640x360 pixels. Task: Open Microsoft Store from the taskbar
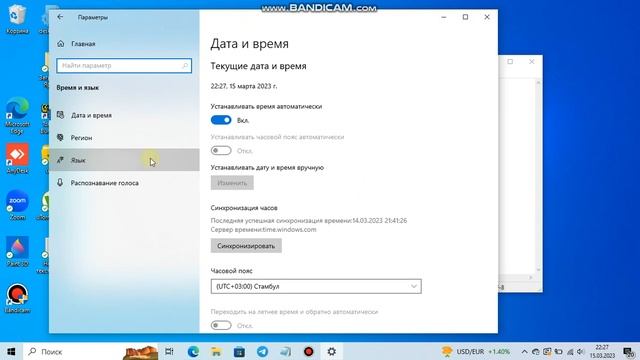(239, 351)
